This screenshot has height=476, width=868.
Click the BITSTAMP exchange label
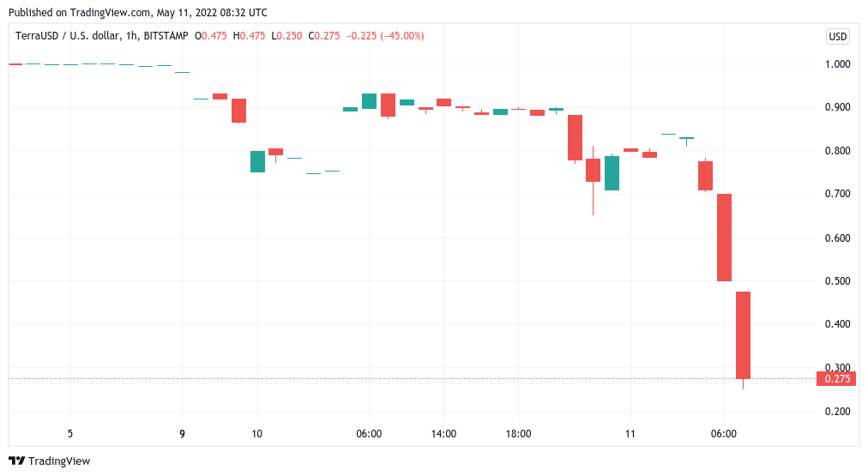[166, 36]
